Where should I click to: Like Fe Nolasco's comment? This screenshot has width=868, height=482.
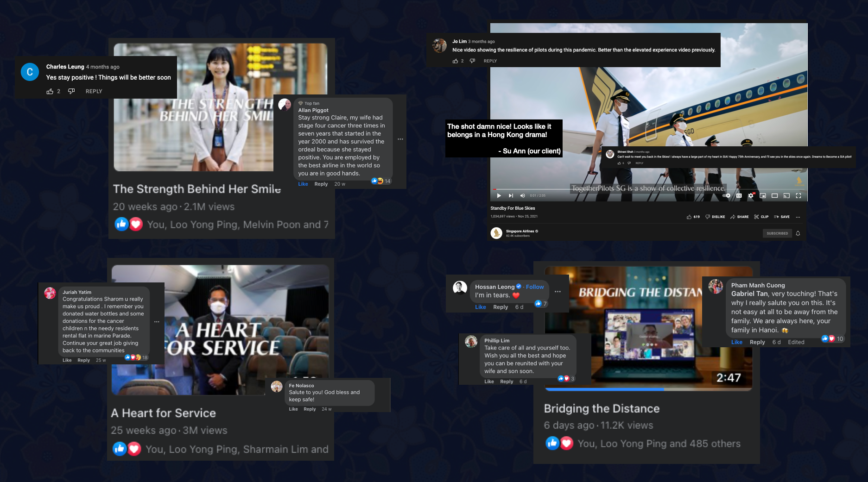pyautogui.click(x=293, y=409)
